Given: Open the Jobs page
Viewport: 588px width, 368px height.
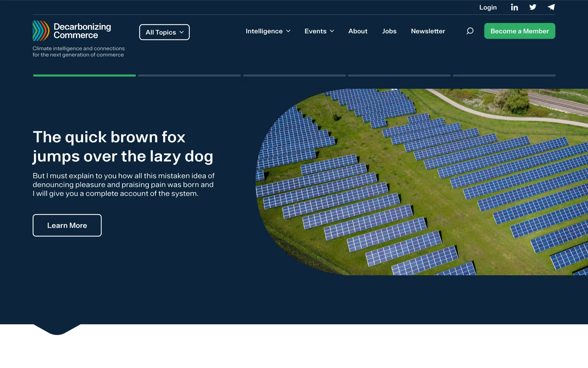Looking at the screenshot, I should tap(389, 31).
